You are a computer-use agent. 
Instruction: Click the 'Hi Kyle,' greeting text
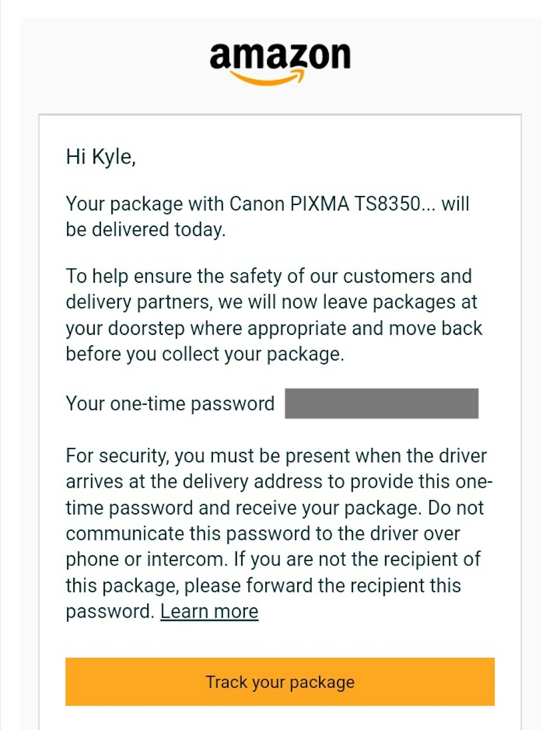(x=101, y=157)
